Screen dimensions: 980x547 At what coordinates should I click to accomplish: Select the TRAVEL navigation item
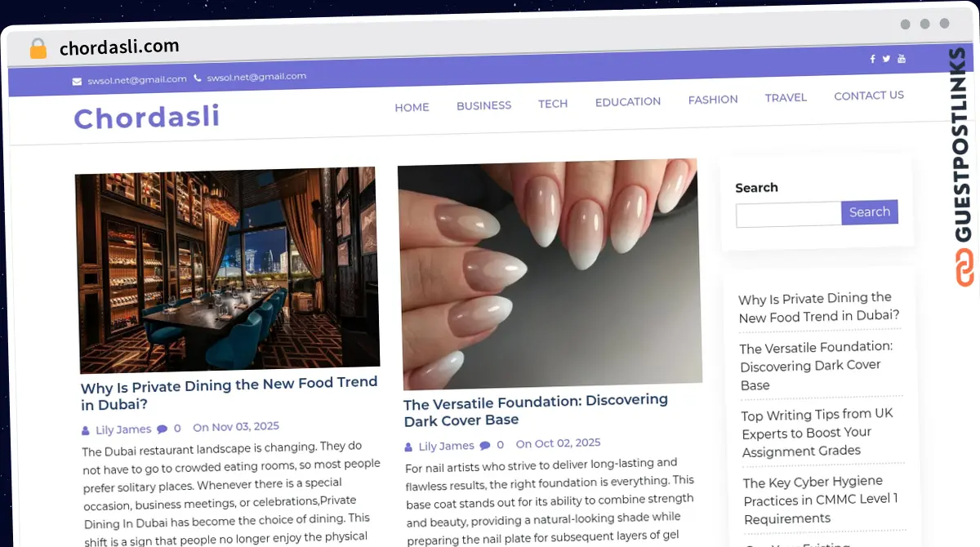786,97
